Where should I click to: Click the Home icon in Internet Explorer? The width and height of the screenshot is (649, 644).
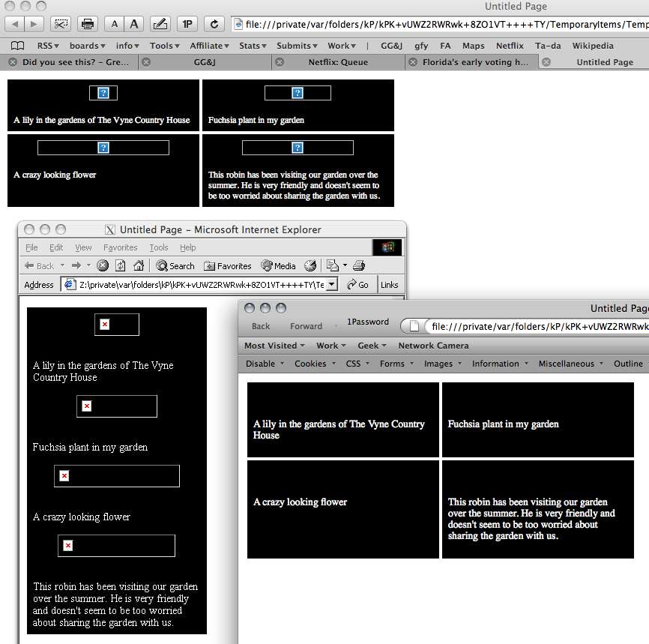coord(139,265)
